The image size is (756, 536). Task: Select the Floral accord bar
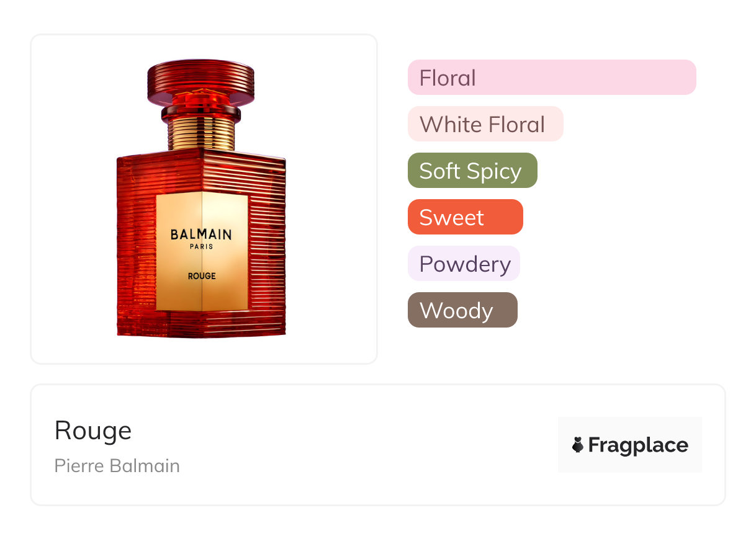552,78
